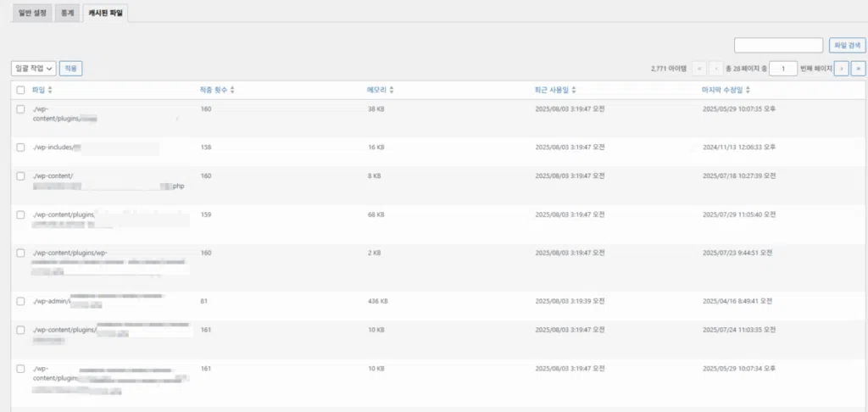Check the ./wp-admin/ row checkbox
The height and width of the screenshot is (412, 868).
tap(20, 301)
